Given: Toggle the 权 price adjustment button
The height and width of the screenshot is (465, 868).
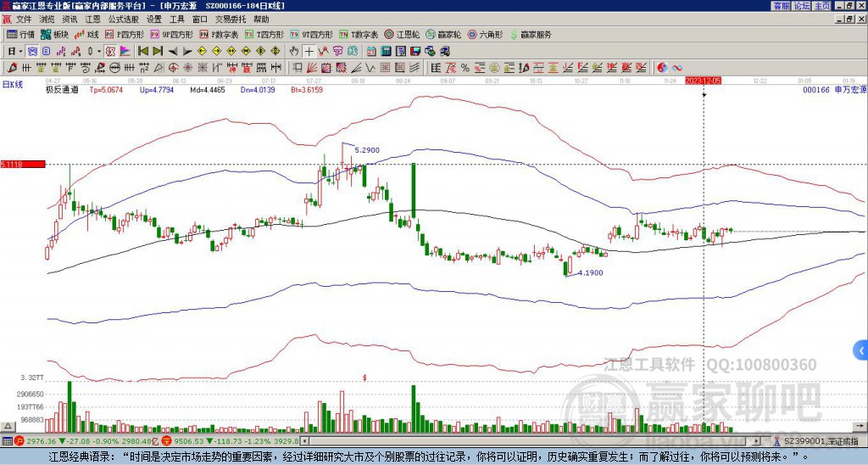Looking at the screenshot, I should point(110,51).
